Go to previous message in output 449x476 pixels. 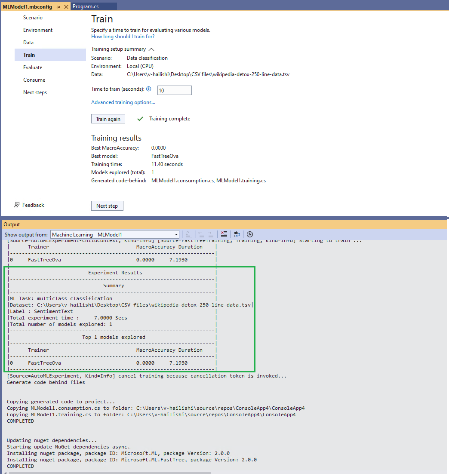pos(201,234)
